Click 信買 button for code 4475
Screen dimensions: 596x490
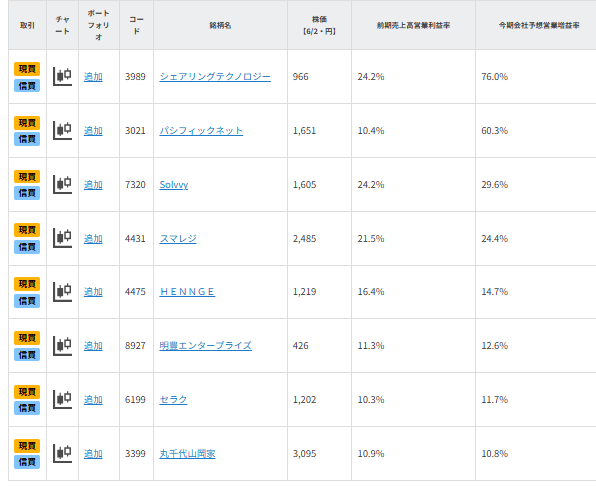[27, 301]
